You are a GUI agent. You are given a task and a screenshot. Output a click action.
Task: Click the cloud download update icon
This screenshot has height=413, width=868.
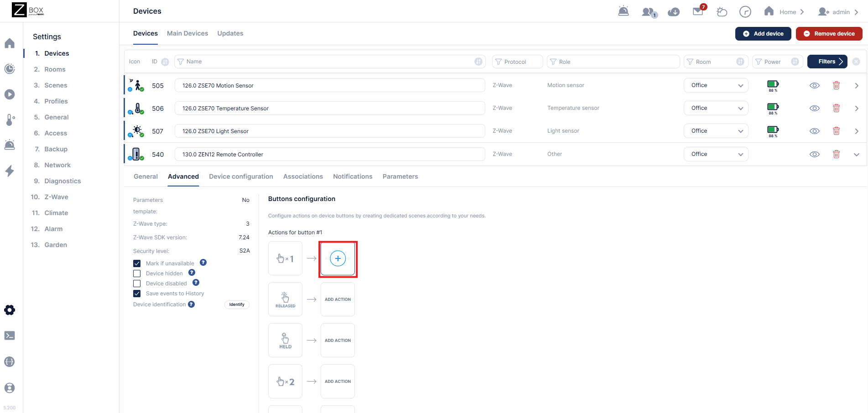tap(674, 12)
